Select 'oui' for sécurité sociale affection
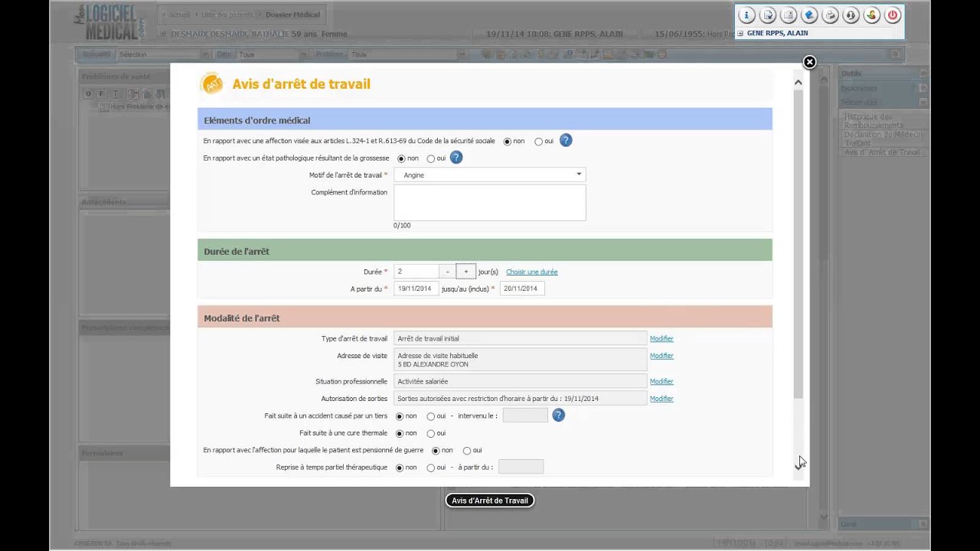Image resolution: width=980 pixels, height=551 pixels. (x=538, y=141)
